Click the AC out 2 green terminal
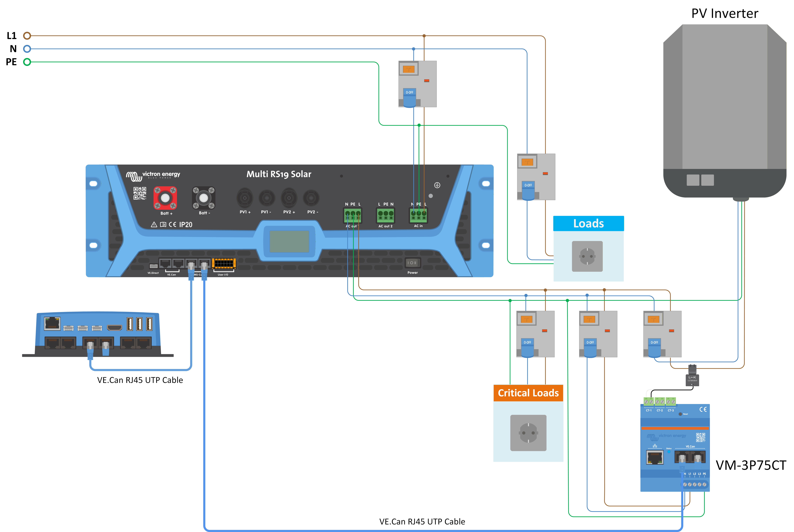Image resolution: width=794 pixels, height=532 pixels. [x=385, y=215]
